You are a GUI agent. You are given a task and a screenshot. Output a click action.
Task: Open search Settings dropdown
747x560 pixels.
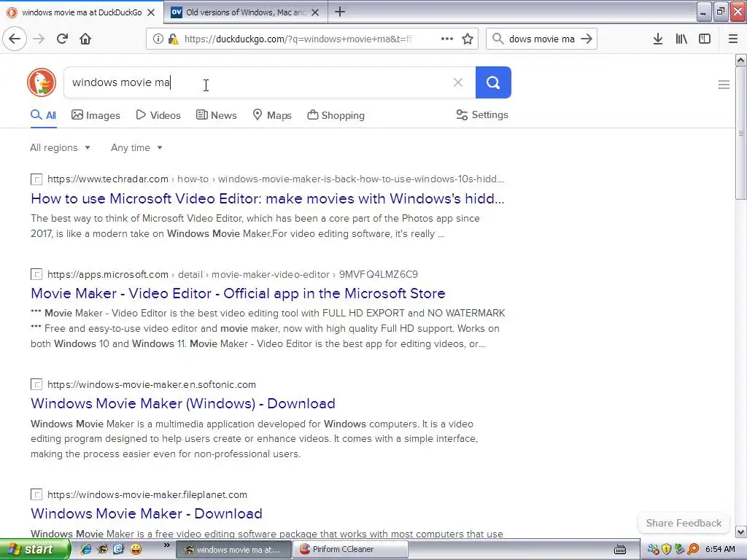click(482, 114)
